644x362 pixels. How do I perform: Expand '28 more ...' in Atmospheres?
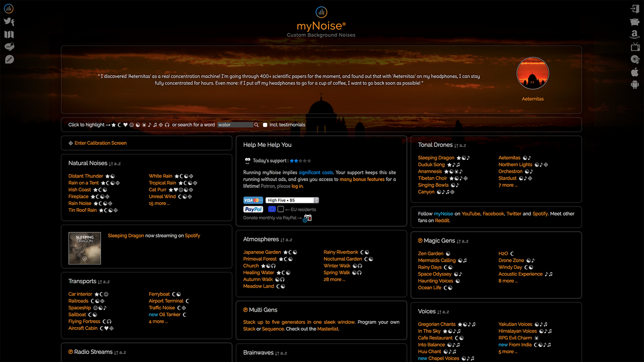pyautogui.click(x=334, y=279)
